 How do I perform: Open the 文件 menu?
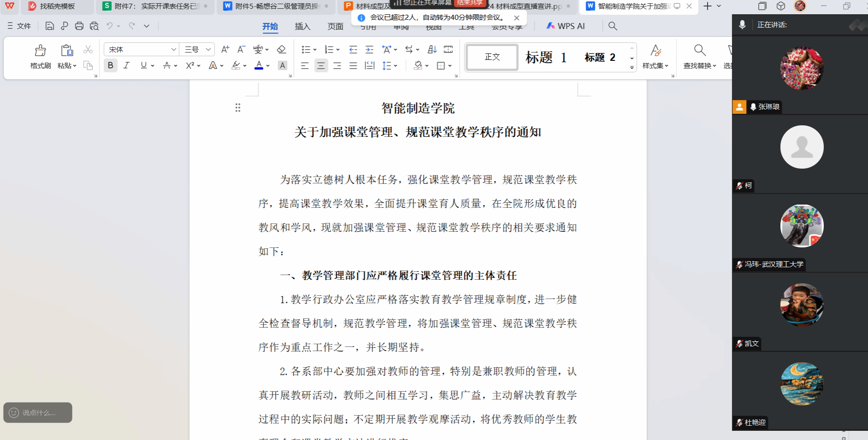point(19,26)
